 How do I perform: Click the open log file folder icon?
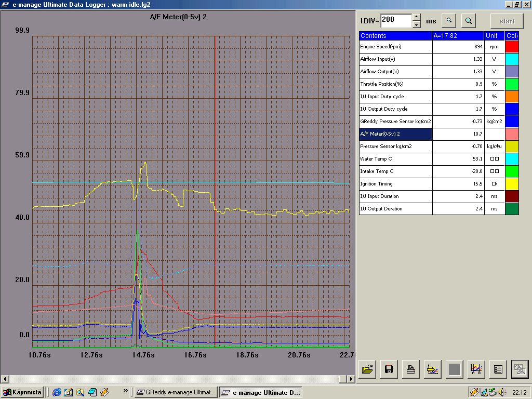pos(367,369)
